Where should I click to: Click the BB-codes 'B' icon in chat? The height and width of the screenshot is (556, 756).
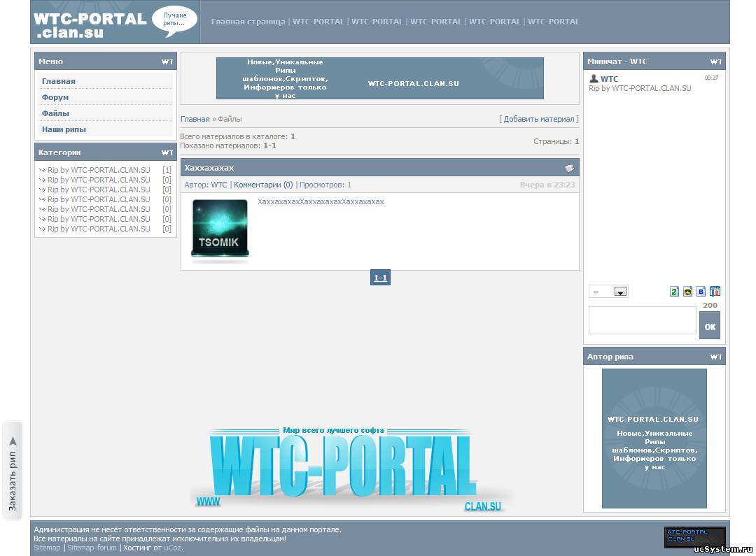[701, 292]
